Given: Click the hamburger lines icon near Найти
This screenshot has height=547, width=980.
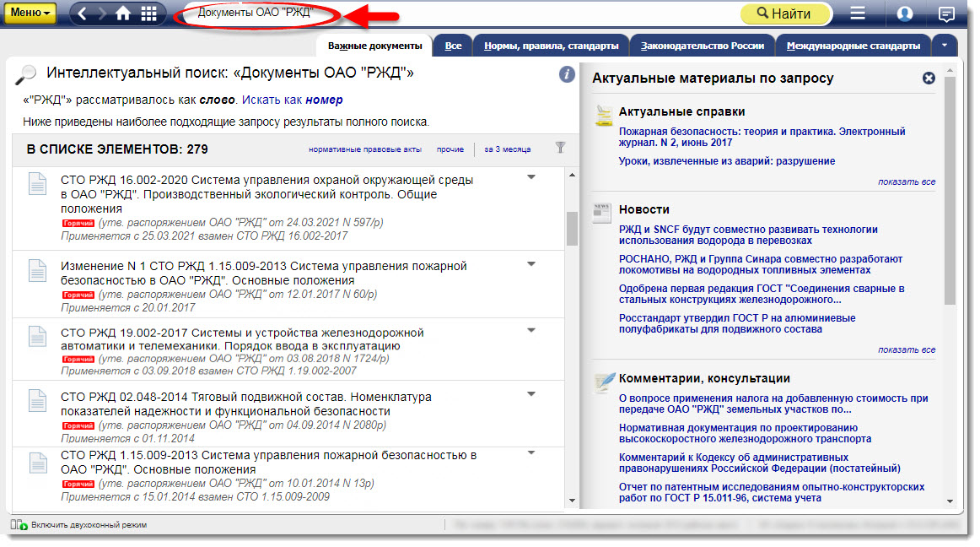Looking at the screenshot, I should (x=858, y=14).
